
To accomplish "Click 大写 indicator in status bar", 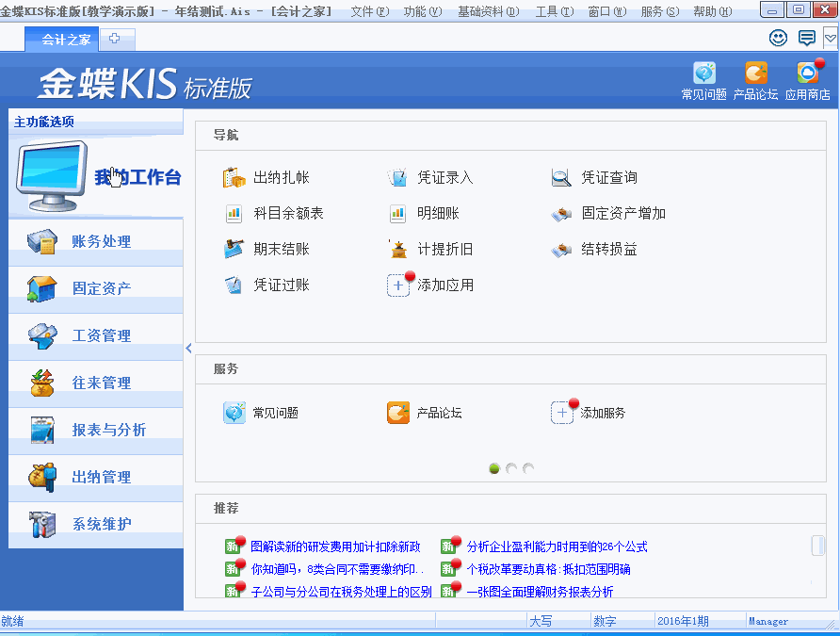I will pyautogui.click(x=541, y=621).
